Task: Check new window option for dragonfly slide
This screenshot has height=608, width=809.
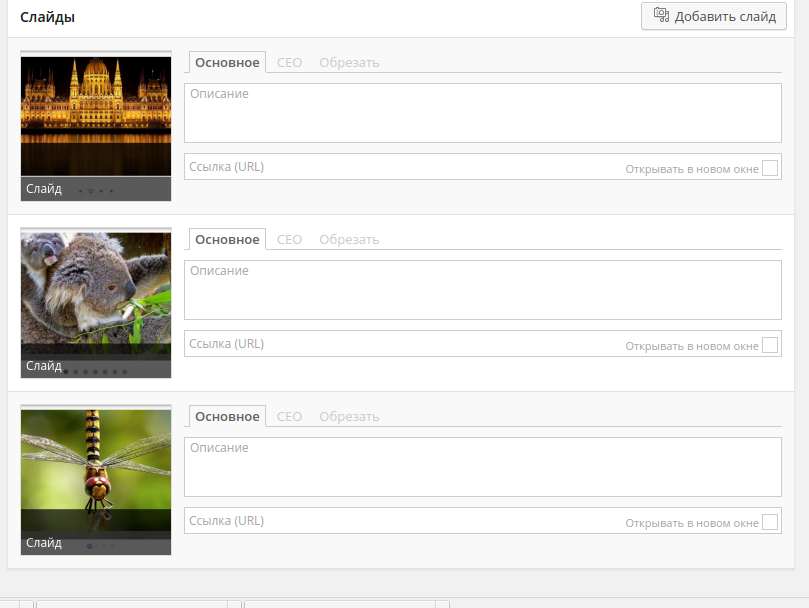Action: pos(769,522)
